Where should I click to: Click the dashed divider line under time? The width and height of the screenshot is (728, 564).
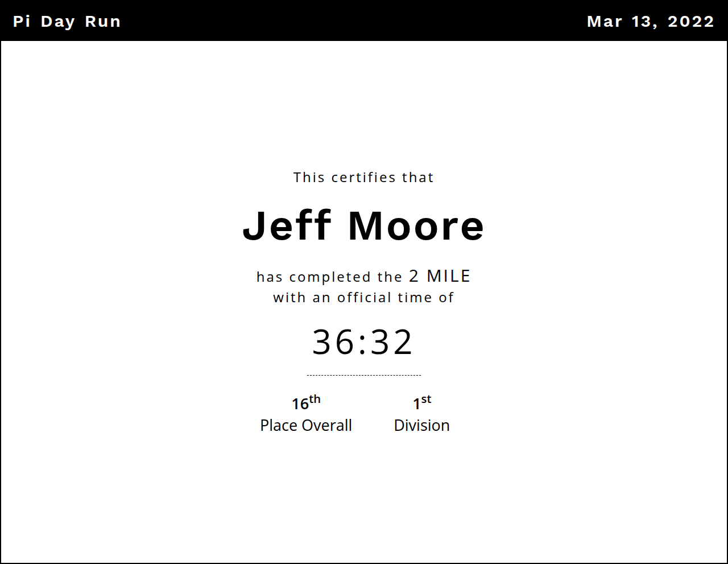pyautogui.click(x=364, y=375)
